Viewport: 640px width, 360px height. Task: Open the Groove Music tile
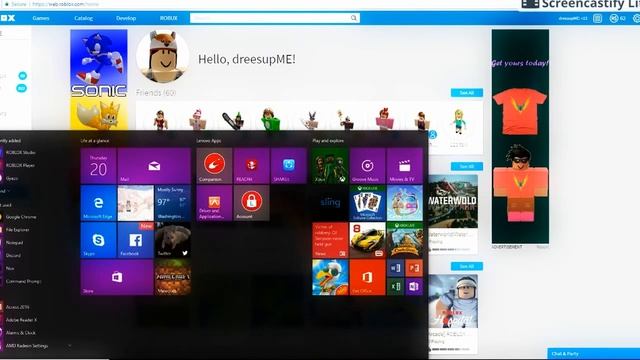coord(367,166)
